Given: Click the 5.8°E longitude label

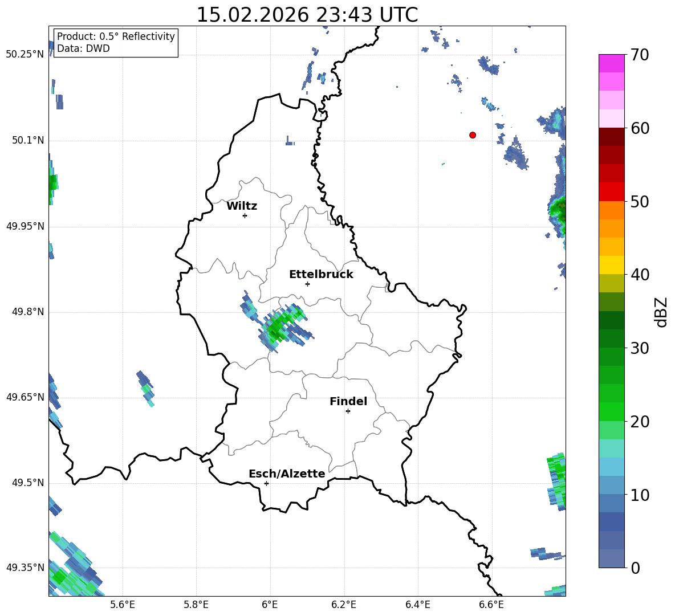Looking at the screenshot, I should 196,605.
